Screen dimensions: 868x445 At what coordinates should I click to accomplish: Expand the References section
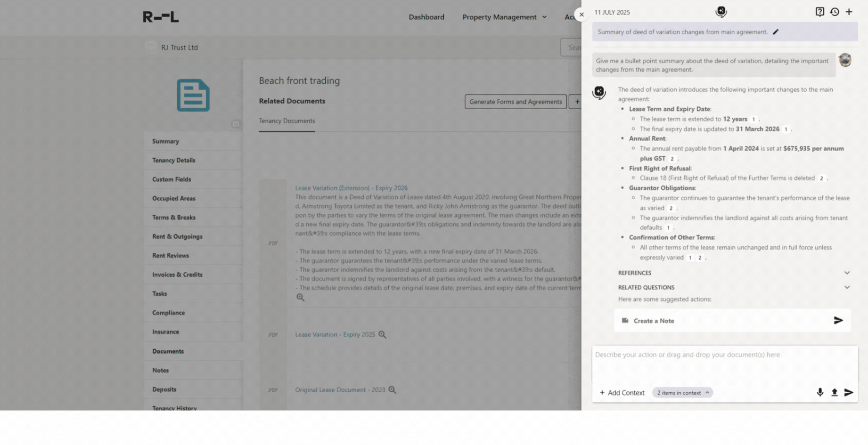pyautogui.click(x=847, y=273)
